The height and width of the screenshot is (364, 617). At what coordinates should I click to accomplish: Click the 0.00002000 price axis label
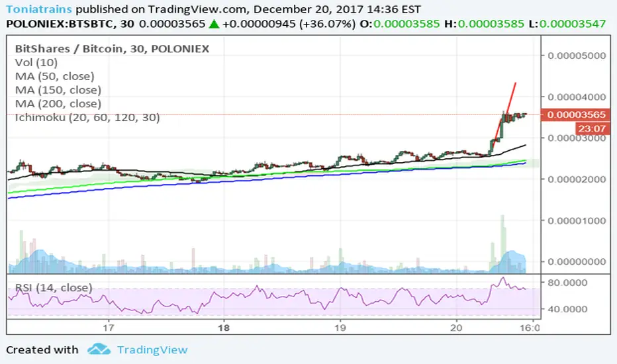[x=577, y=179]
